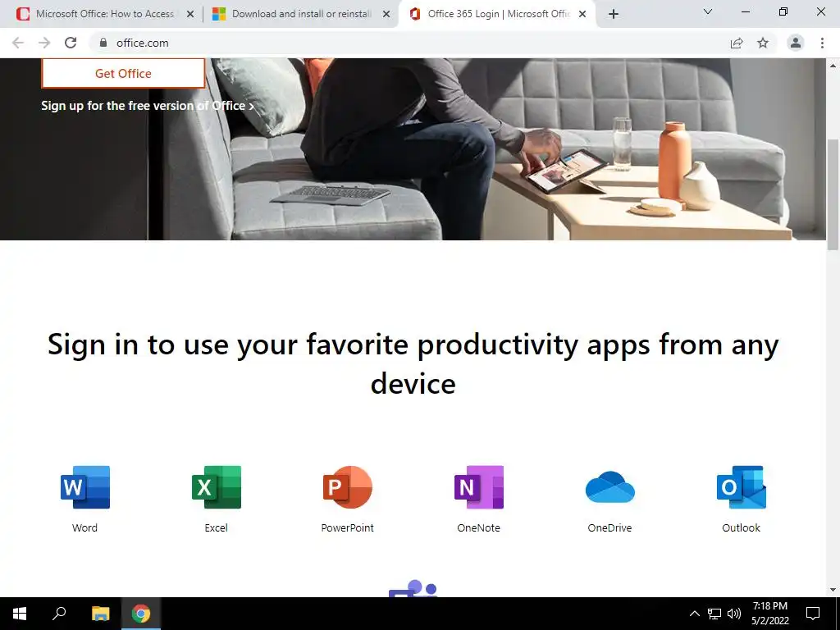Image resolution: width=840 pixels, height=630 pixels.
Task: Go forward to the next page
Action: pos(44,43)
